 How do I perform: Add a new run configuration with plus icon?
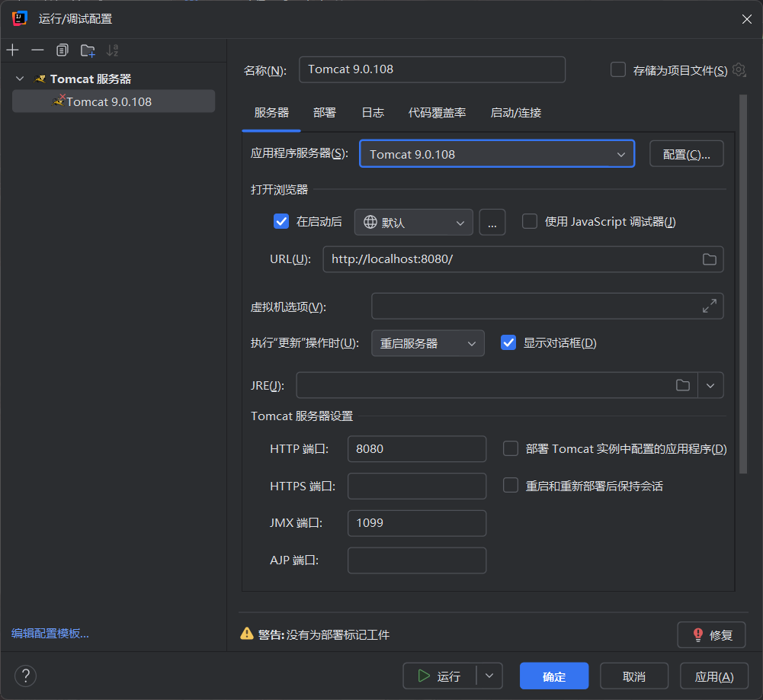(x=13, y=50)
